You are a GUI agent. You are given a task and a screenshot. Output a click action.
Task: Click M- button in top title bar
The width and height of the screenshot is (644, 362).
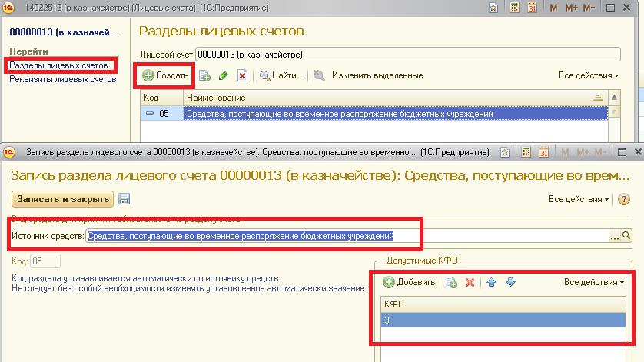(589, 8)
